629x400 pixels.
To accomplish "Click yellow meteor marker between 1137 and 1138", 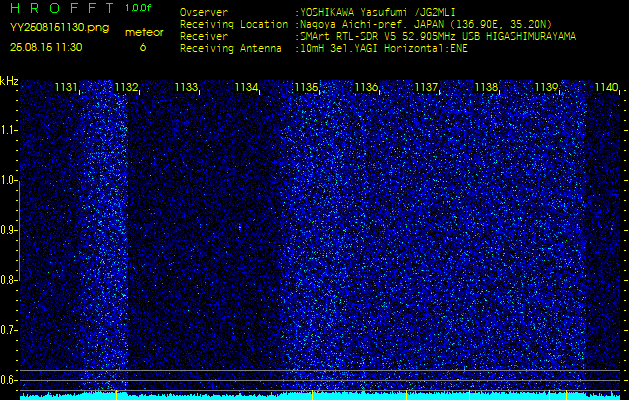I will (469, 395).
